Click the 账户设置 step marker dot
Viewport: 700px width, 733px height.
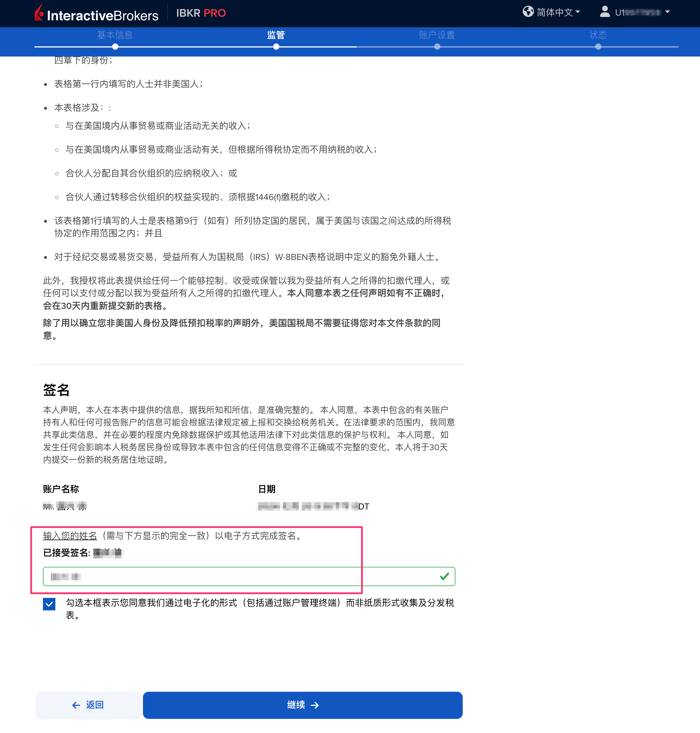point(437,47)
